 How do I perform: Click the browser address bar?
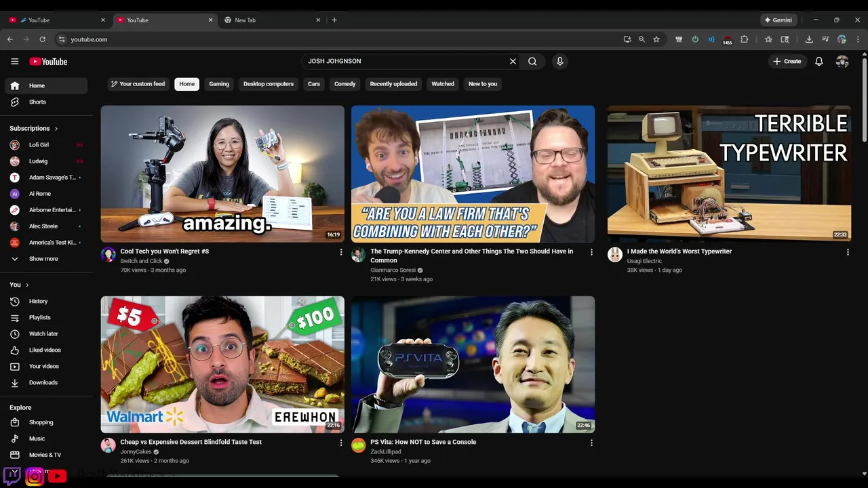(x=339, y=39)
